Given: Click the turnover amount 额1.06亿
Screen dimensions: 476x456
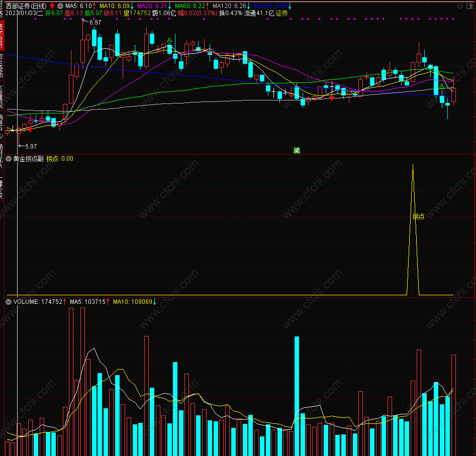Looking at the screenshot, I should pos(164,13).
